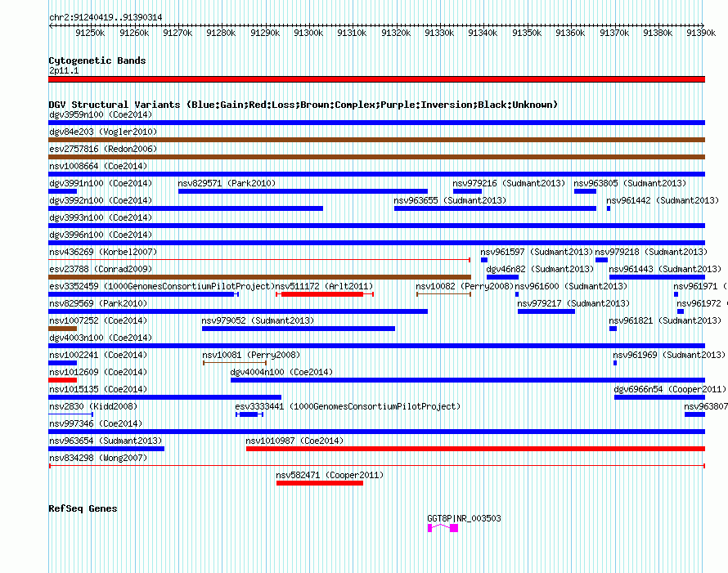Click the nsv961600 (Sudmant2013) label

(571, 286)
